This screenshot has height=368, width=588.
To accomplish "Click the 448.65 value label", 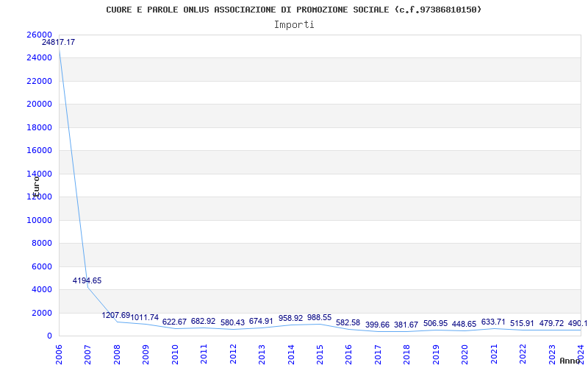I will click(x=465, y=324).
